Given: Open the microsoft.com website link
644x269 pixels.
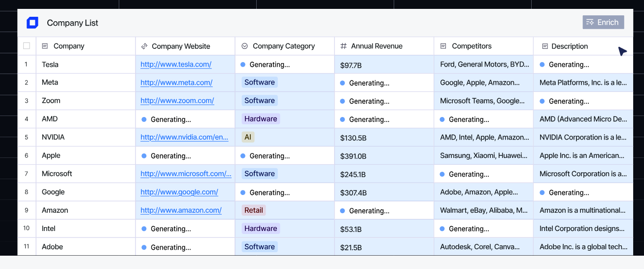Looking at the screenshot, I should click(x=186, y=174).
